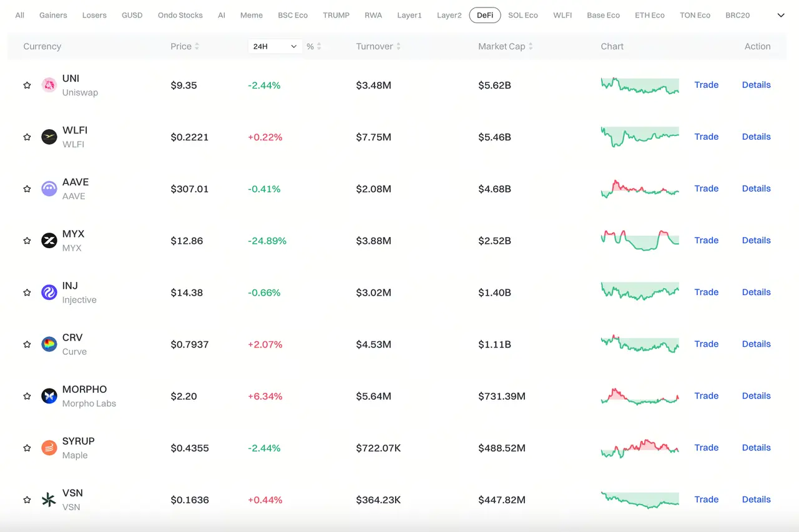This screenshot has width=799, height=532.
Task: Favorite VSN with the star
Action: [27, 499]
